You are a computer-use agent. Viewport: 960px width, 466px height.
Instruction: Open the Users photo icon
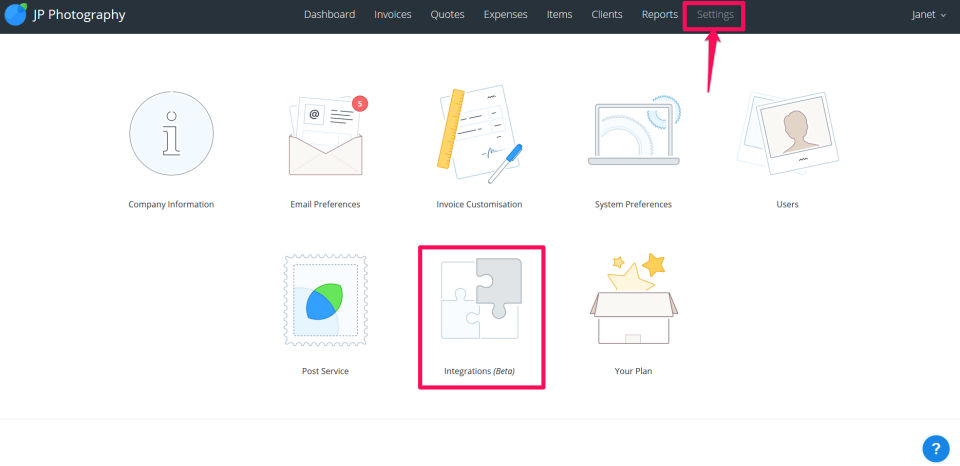tap(787, 133)
